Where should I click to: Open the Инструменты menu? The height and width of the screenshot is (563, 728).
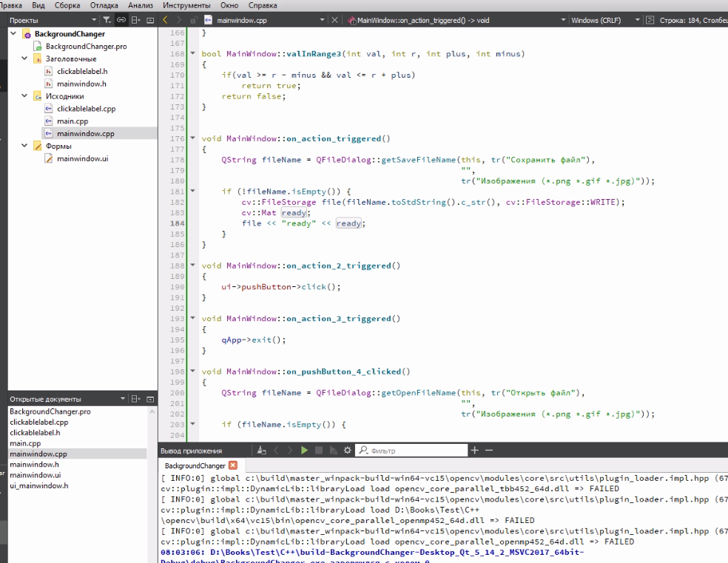pyautogui.click(x=186, y=6)
